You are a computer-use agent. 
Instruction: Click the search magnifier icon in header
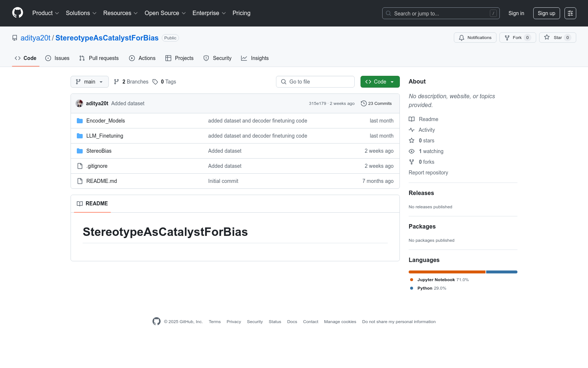coord(388,13)
